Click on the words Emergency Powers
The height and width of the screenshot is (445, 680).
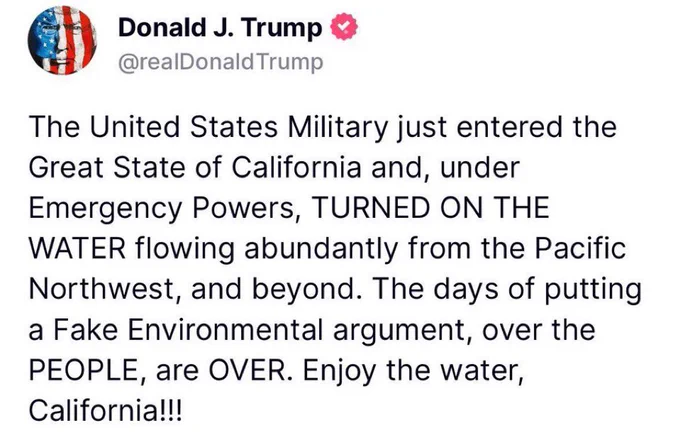(161, 209)
